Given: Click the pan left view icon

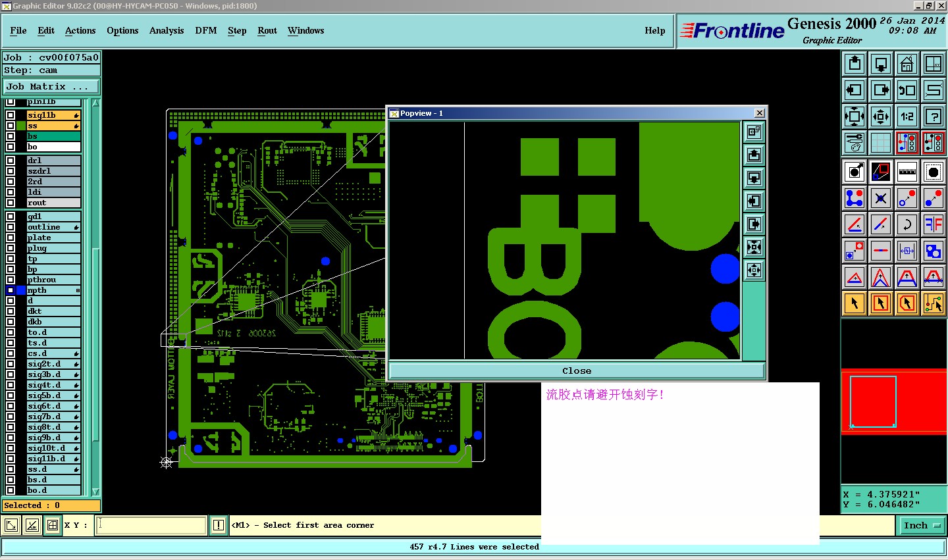Looking at the screenshot, I should click(855, 90).
